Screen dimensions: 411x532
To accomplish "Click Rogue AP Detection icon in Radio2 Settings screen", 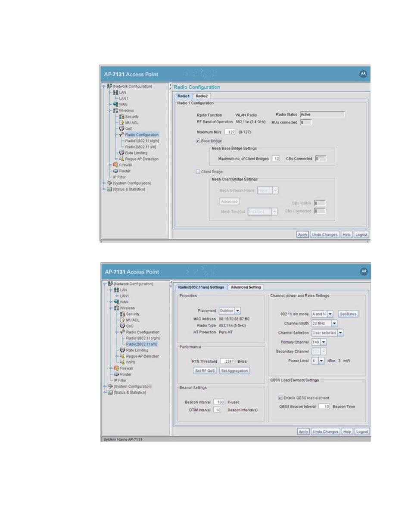I will [x=122, y=356].
